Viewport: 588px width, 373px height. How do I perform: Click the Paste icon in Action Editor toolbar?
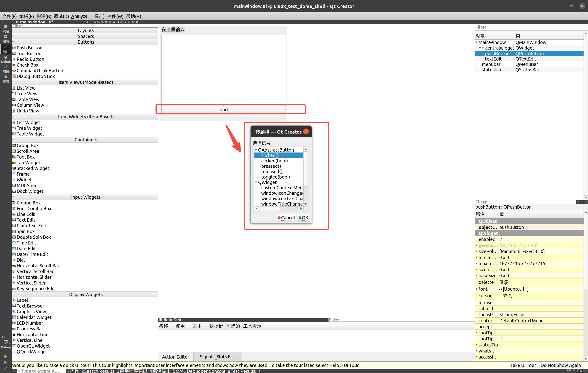(170, 320)
